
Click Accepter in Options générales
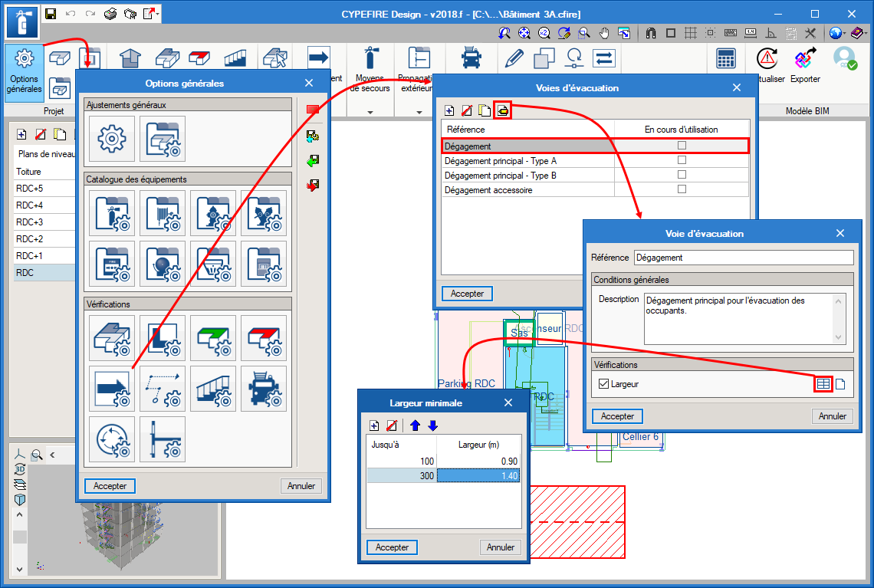pos(110,486)
